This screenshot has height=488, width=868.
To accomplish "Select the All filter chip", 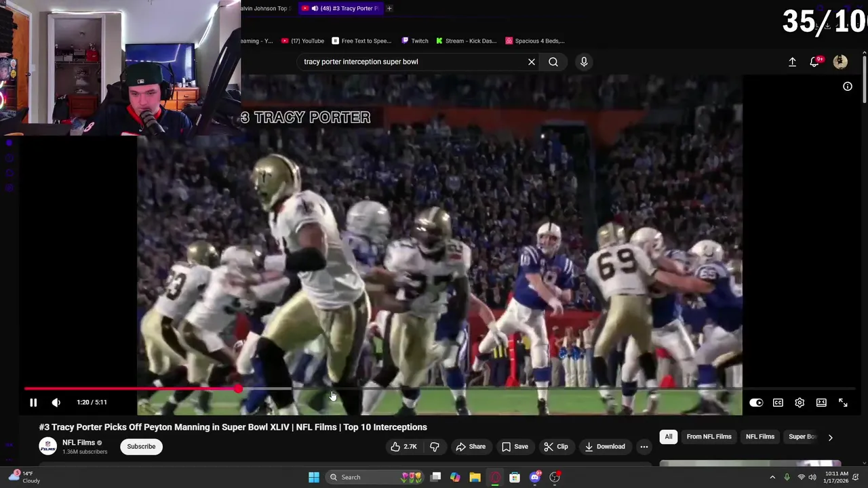I will pyautogui.click(x=669, y=437).
